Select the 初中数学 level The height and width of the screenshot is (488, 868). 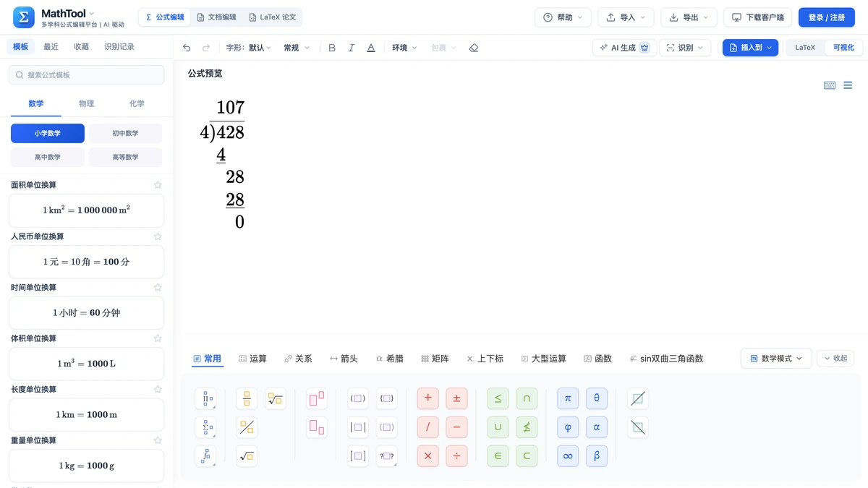click(x=125, y=133)
